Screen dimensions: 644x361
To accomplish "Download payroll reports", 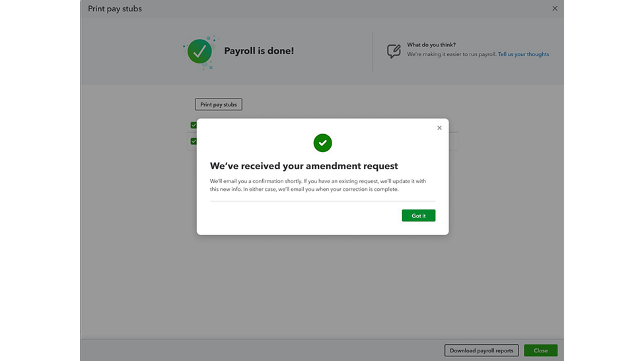I will point(482,350).
